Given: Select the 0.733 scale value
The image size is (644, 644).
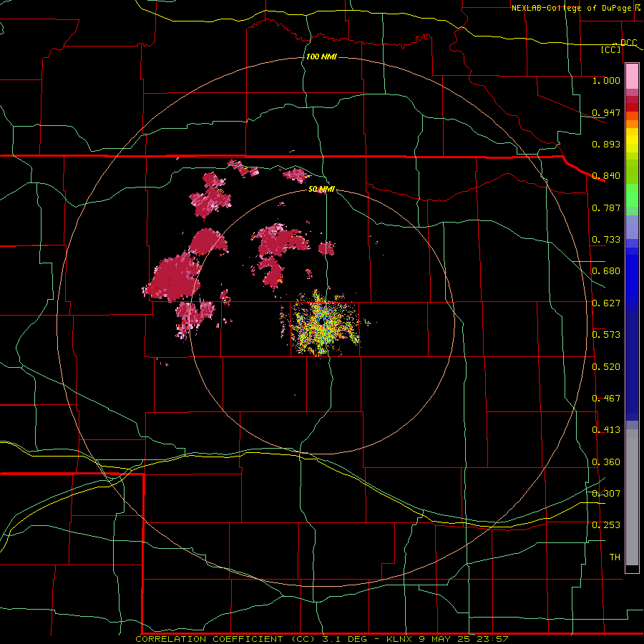Looking at the screenshot, I should (606, 240).
